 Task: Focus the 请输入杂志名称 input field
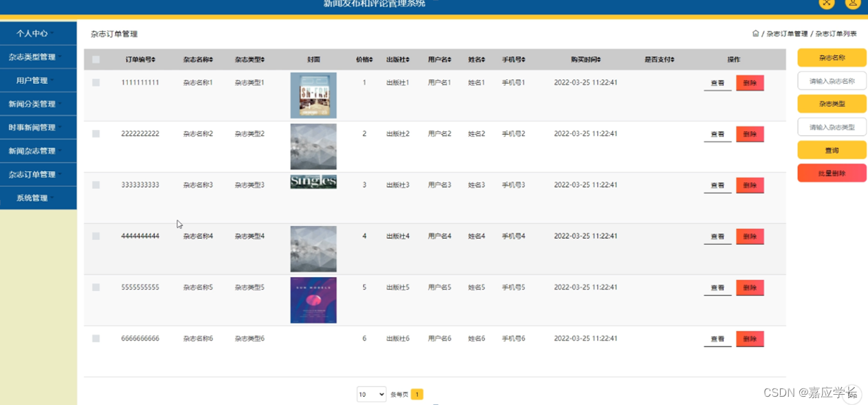[x=832, y=81]
